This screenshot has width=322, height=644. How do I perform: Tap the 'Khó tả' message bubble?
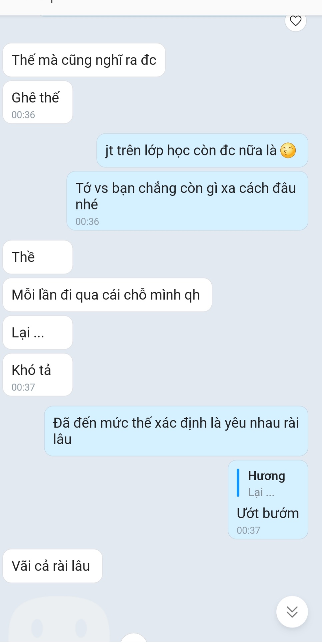point(38,375)
